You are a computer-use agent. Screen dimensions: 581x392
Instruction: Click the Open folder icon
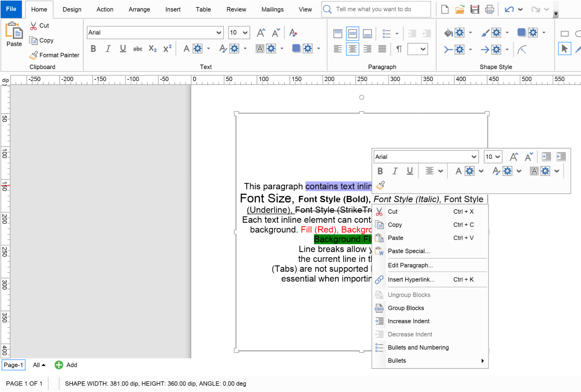point(460,9)
